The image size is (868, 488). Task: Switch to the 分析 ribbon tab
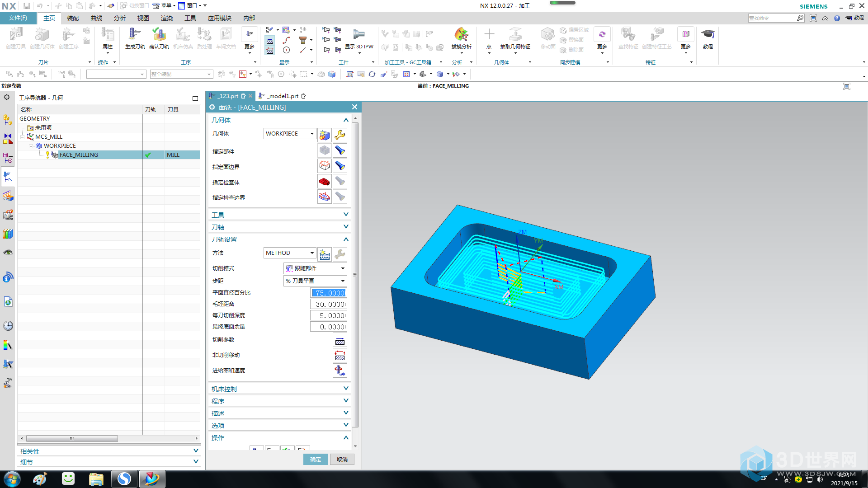(120, 18)
